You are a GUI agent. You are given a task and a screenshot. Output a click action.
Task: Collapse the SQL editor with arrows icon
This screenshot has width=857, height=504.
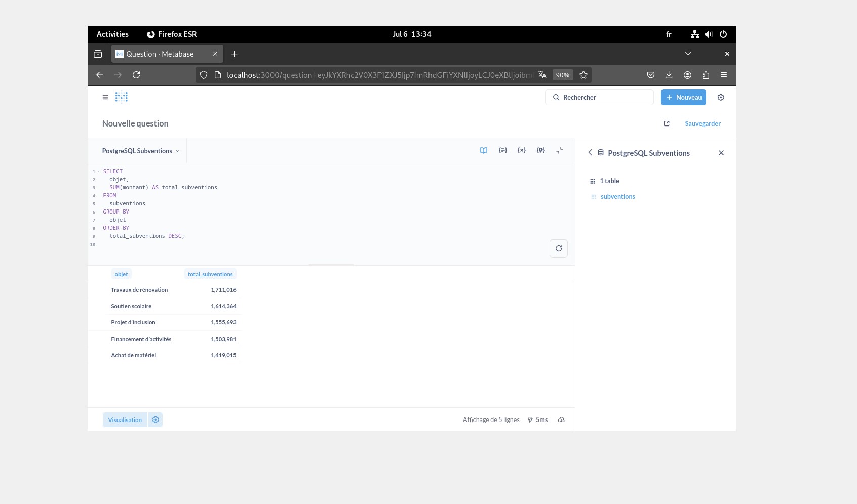coord(560,150)
